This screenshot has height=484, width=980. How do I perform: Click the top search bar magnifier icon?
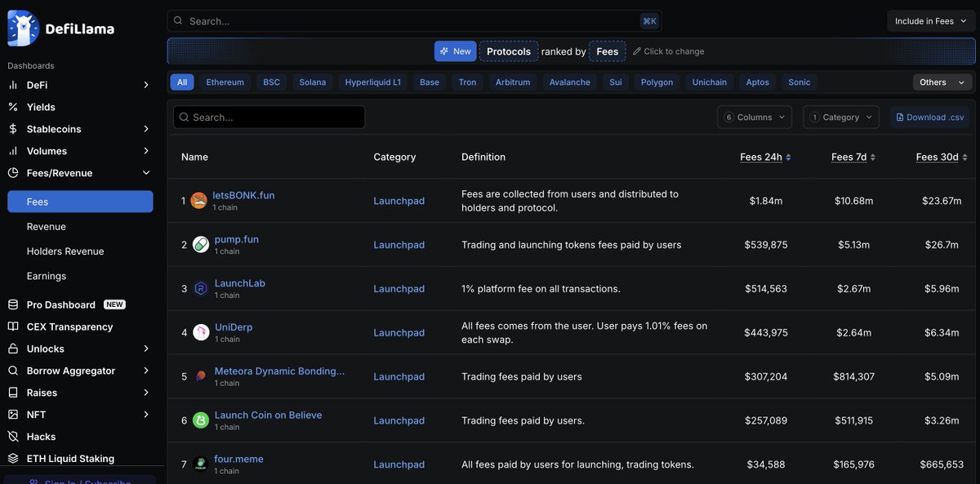click(x=178, y=20)
